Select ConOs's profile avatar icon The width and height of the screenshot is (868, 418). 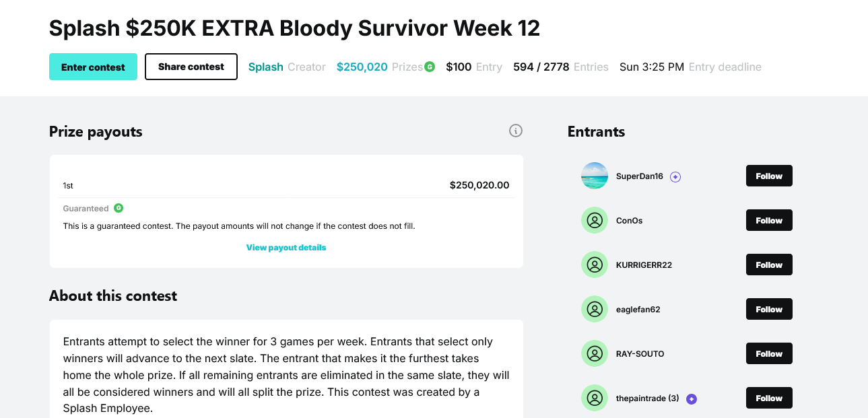click(595, 220)
